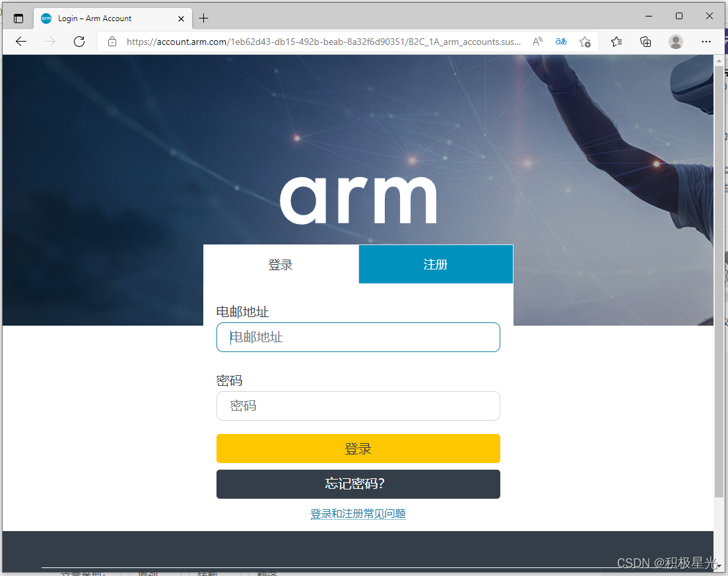Open the translate page option

561,42
